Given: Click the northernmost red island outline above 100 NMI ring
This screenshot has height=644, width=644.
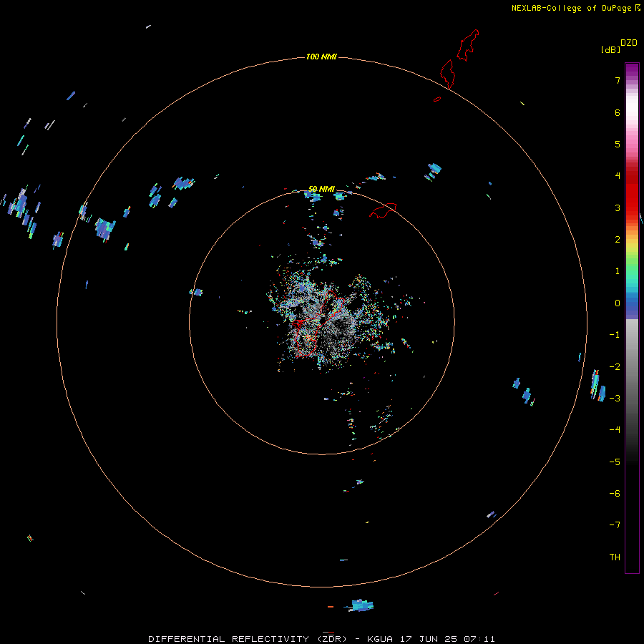Looking at the screenshot, I should (x=468, y=45).
